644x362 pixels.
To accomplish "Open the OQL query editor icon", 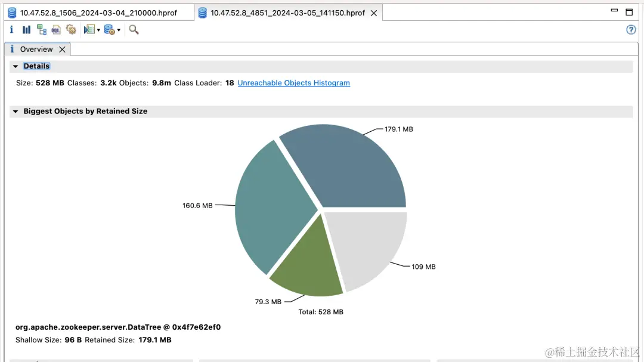I will pyautogui.click(x=56, y=30).
